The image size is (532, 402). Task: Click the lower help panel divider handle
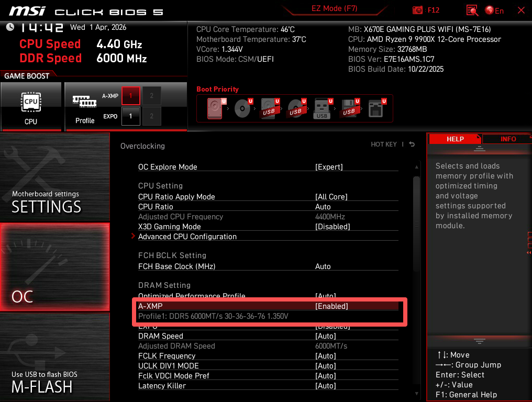tap(480, 341)
